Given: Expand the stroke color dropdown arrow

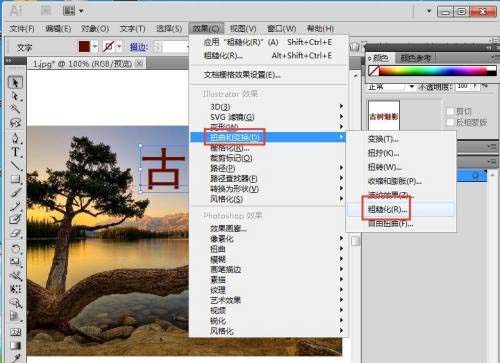Looking at the screenshot, I should pos(119,47).
